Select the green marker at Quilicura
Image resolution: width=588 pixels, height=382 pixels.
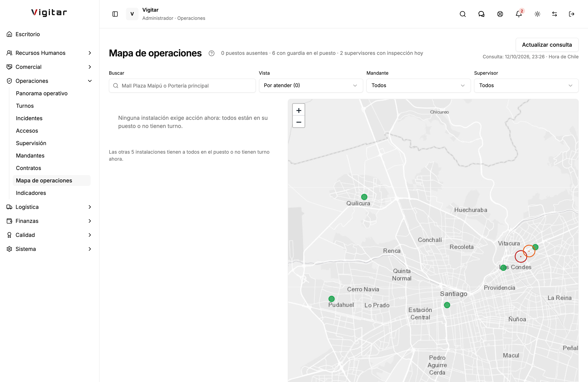(364, 197)
